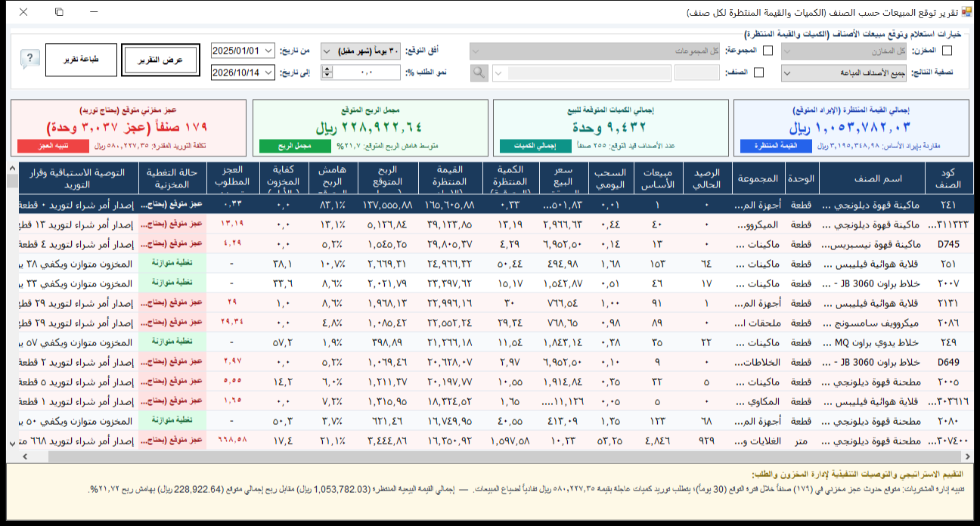The width and height of the screenshot is (980, 526).
Task: Click the ٩,٤٣٢ وحدة total quantity text
Action: tap(611, 127)
